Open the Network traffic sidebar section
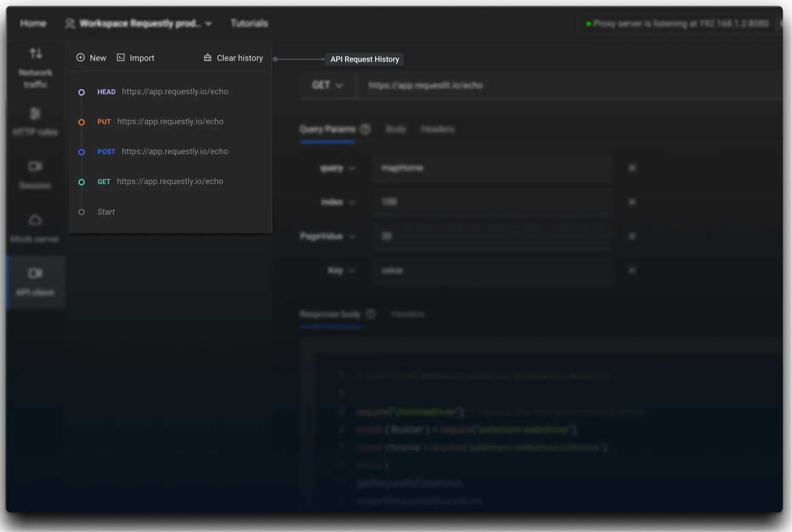Image resolution: width=792 pixels, height=532 pixels. (x=36, y=68)
